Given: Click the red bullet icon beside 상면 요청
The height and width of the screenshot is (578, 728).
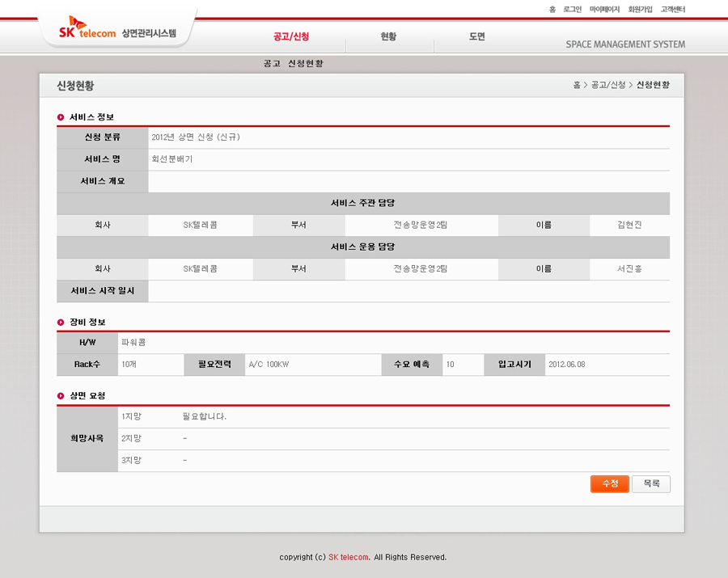Looking at the screenshot, I should 61,395.
